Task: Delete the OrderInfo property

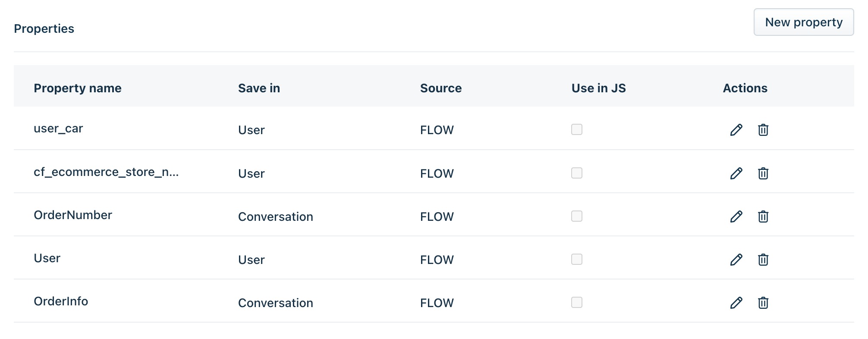Action: (x=763, y=303)
